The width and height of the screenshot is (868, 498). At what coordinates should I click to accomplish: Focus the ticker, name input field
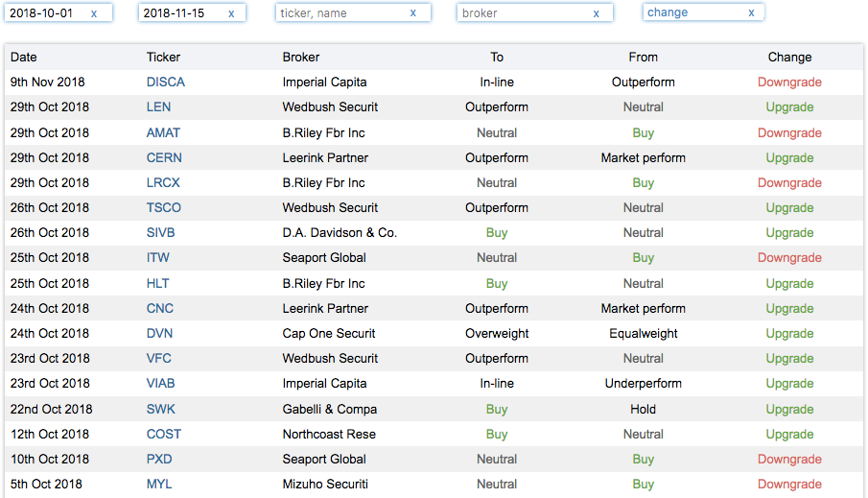342,13
